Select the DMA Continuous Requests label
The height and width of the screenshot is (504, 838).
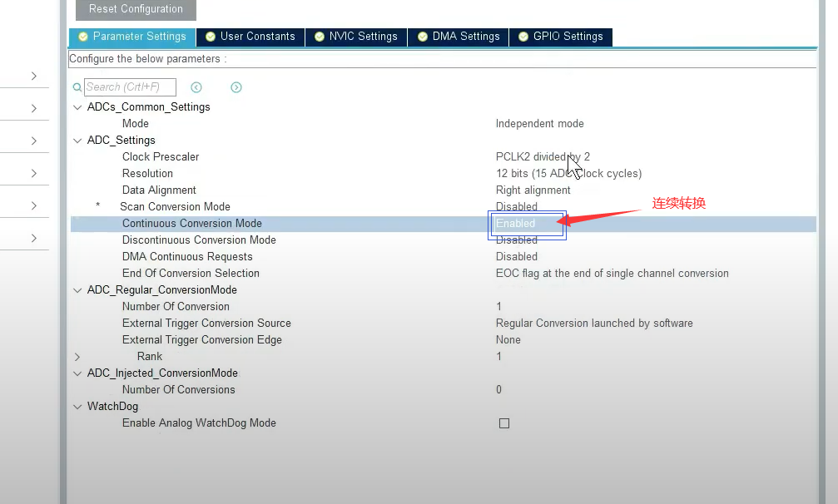187,257
